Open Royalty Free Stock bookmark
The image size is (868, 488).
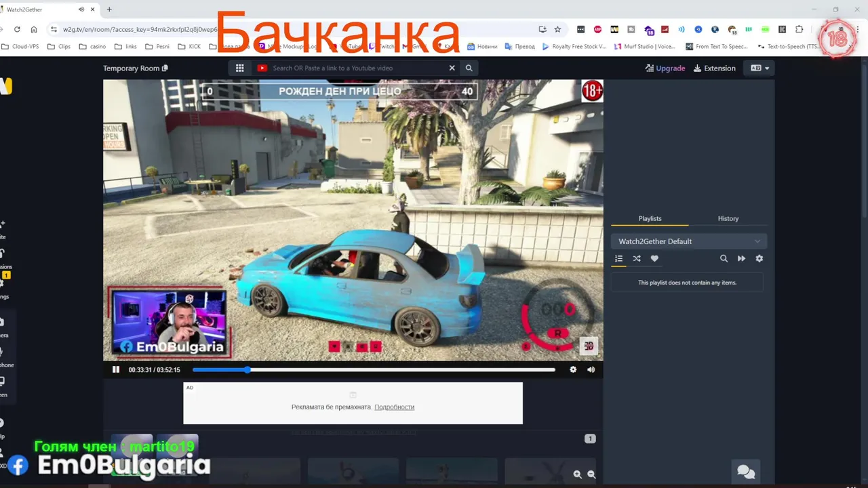click(574, 47)
